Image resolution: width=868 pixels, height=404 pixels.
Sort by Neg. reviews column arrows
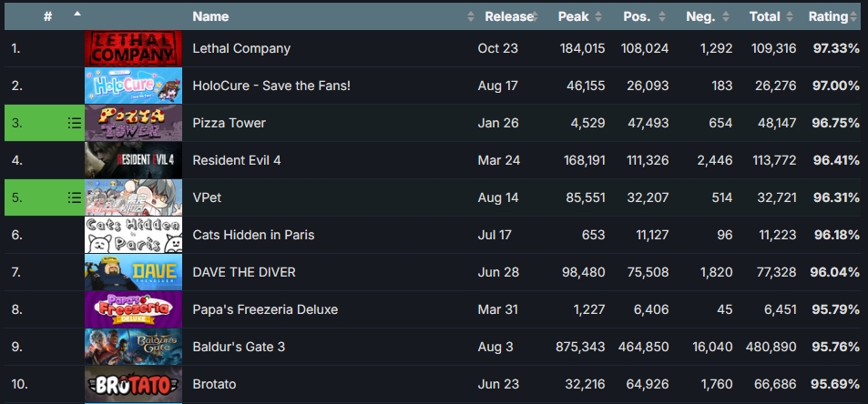coord(726,16)
